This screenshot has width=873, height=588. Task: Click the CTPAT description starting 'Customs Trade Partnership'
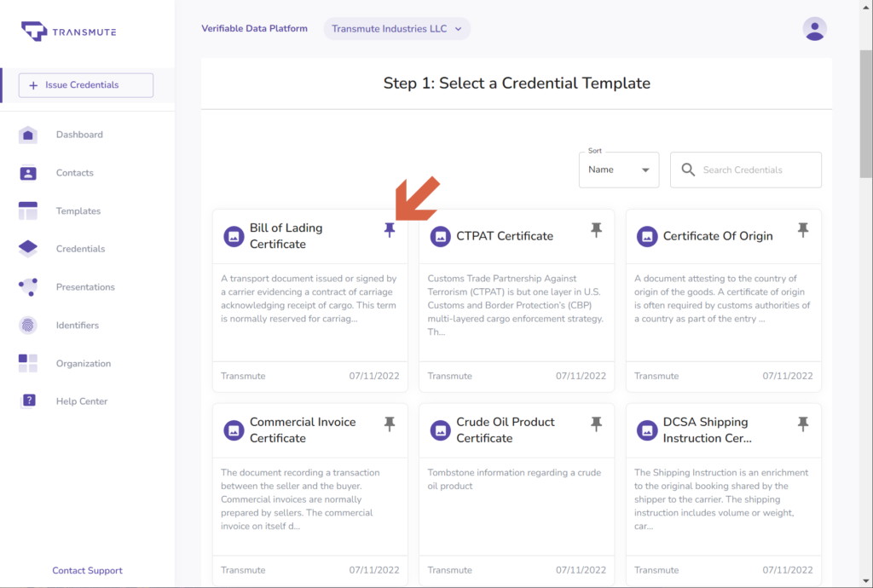pos(516,305)
